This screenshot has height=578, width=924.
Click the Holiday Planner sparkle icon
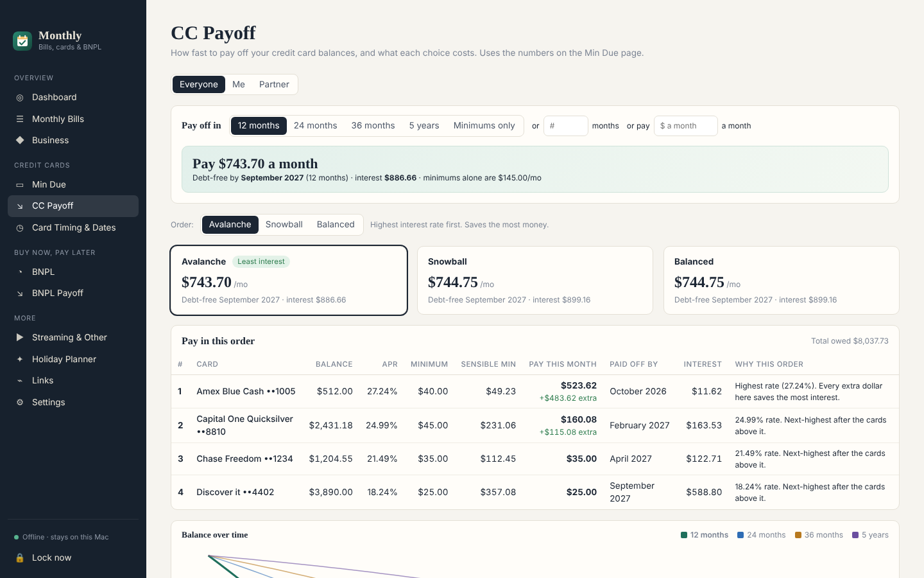click(20, 359)
